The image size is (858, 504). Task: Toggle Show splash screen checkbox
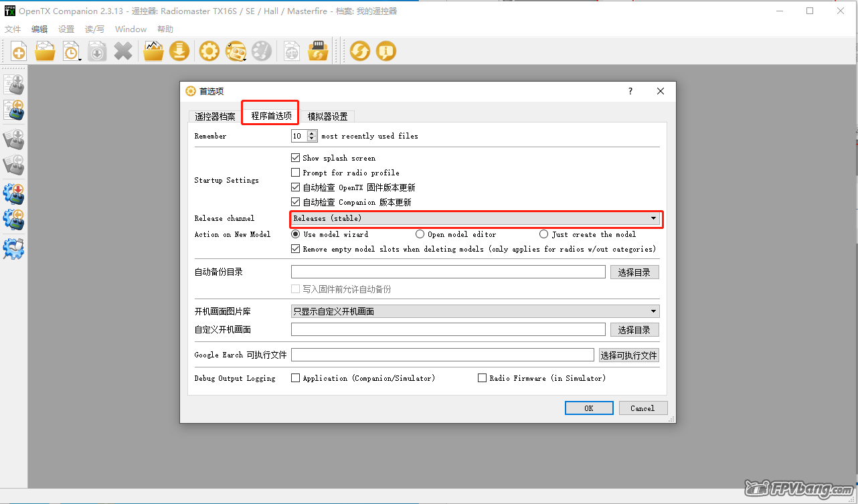(x=295, y=158)
